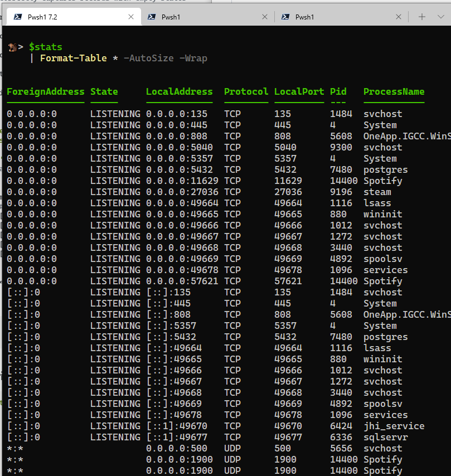
Task: Close the last Pwsh1 tab
Action: coord(399,17)
